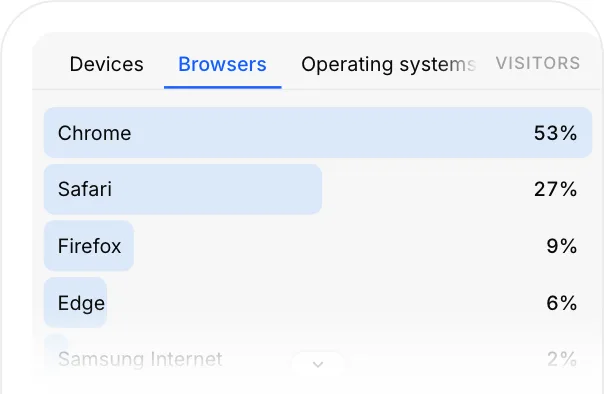
Task: Click the 27% value for Safari
Action: click(555, 189)
